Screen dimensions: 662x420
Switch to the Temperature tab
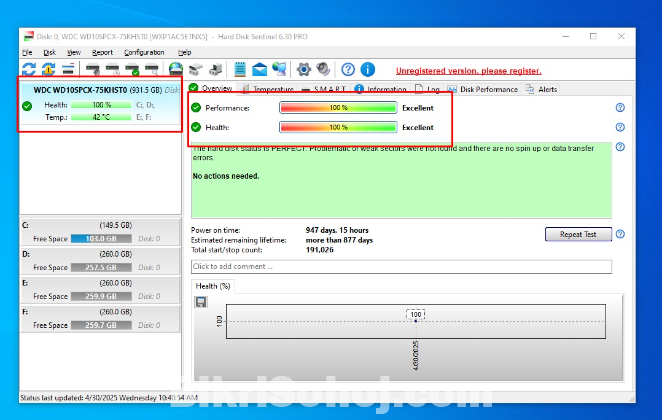268,89
